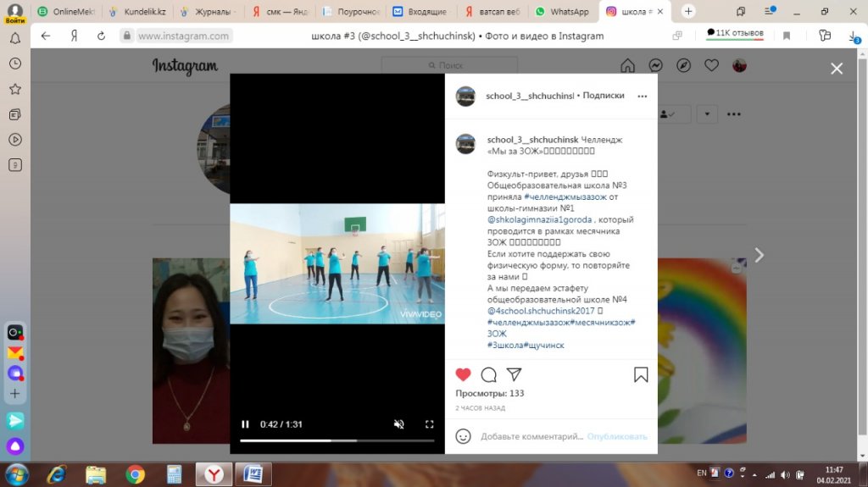Click the Опубликовать button
This screenshot has width=868, height=487.
click(x=617, y=436)
